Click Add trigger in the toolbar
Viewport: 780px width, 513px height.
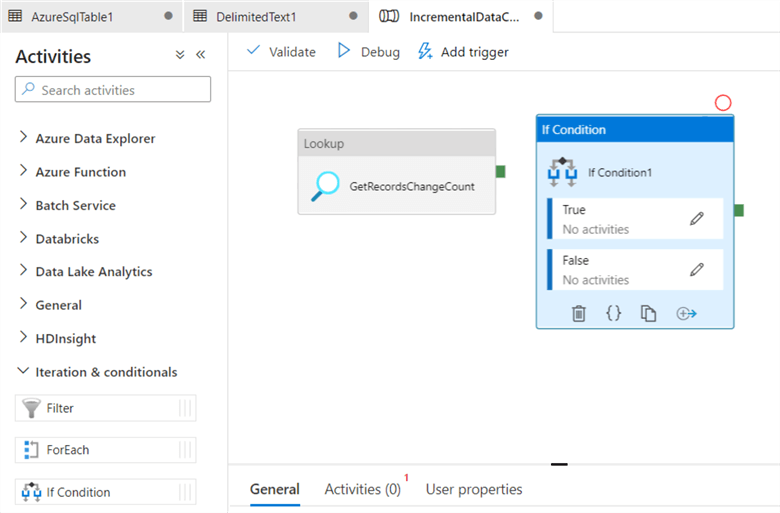coord(463,52)
